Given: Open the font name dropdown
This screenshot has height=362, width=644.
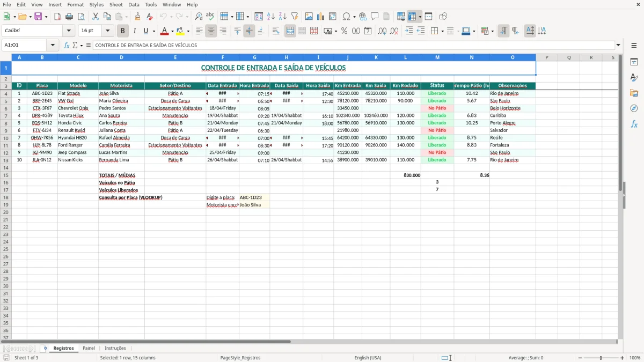Looking at the screenshot, I should coord(68,31).
